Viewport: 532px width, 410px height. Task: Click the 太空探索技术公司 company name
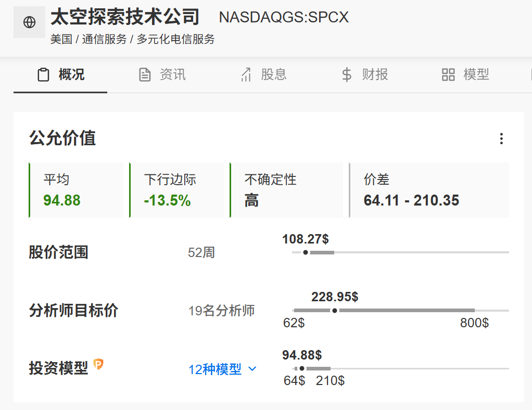pos(125,17)
